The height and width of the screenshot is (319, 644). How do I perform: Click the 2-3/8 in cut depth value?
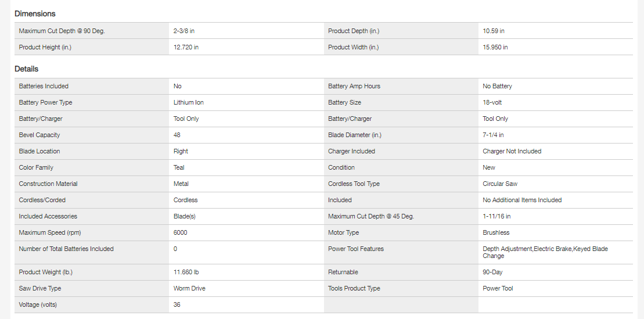tap(184, 31)
